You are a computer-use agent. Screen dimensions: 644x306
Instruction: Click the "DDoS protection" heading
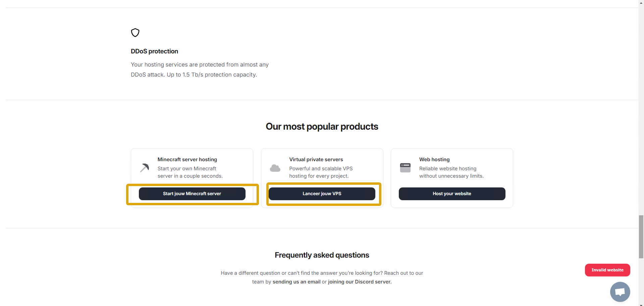(x=154, y=51)
